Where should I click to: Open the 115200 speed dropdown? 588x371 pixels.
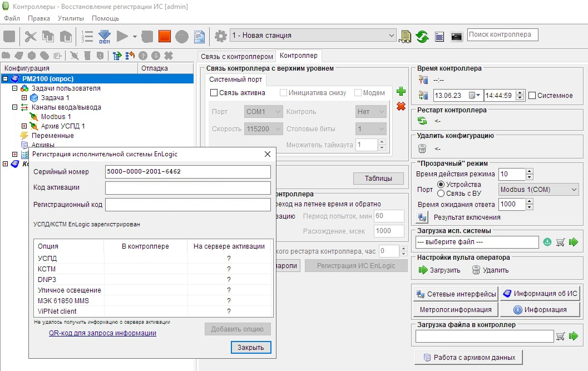coord(263,128)
